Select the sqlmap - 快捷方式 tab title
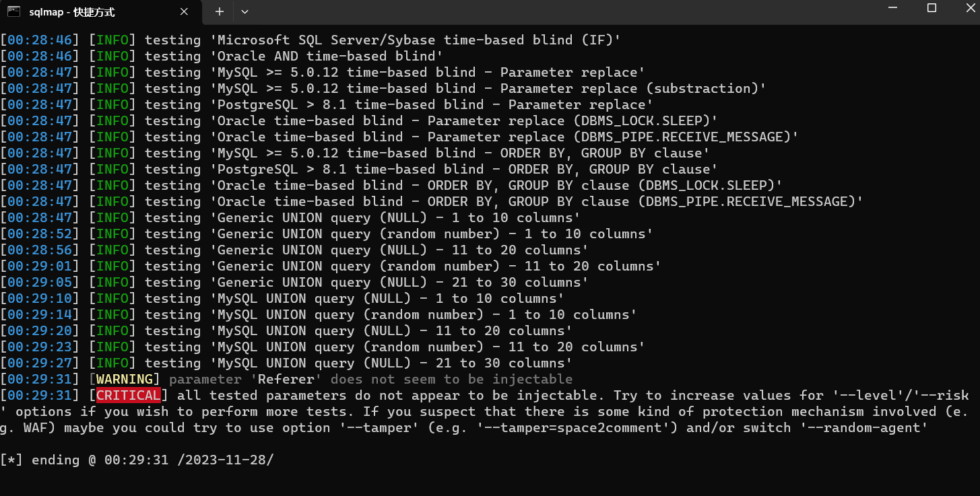Screen dimensions: 980x496 72,12
